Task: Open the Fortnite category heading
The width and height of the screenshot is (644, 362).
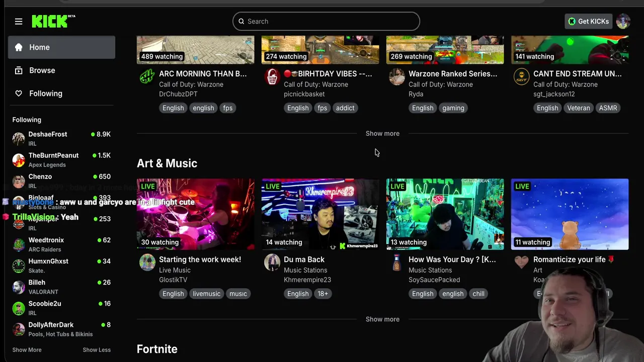Action: pyautogui.click(x=157, y=349)
